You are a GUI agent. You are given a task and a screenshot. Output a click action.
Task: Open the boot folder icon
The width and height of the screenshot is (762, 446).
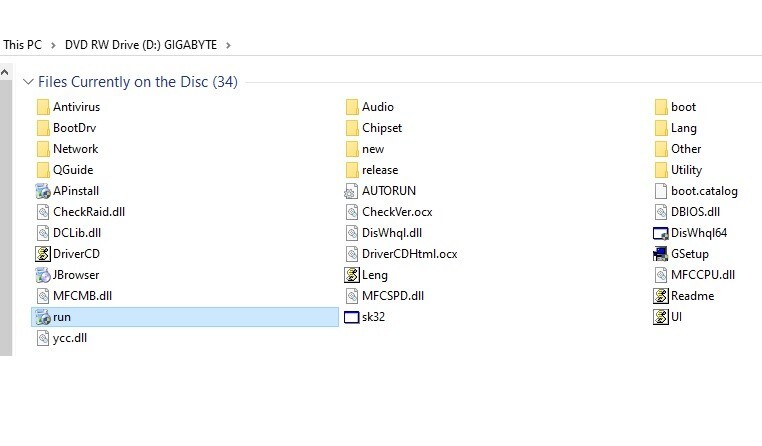[661, 107]
